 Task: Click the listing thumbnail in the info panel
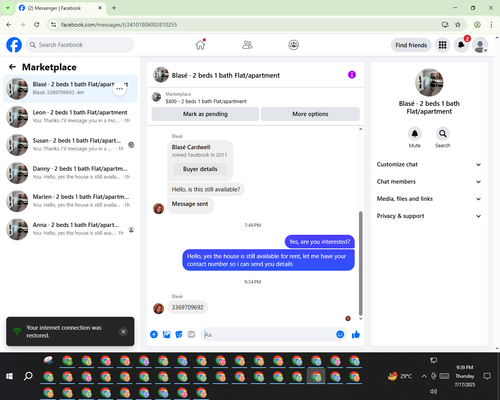click(429, 82)
